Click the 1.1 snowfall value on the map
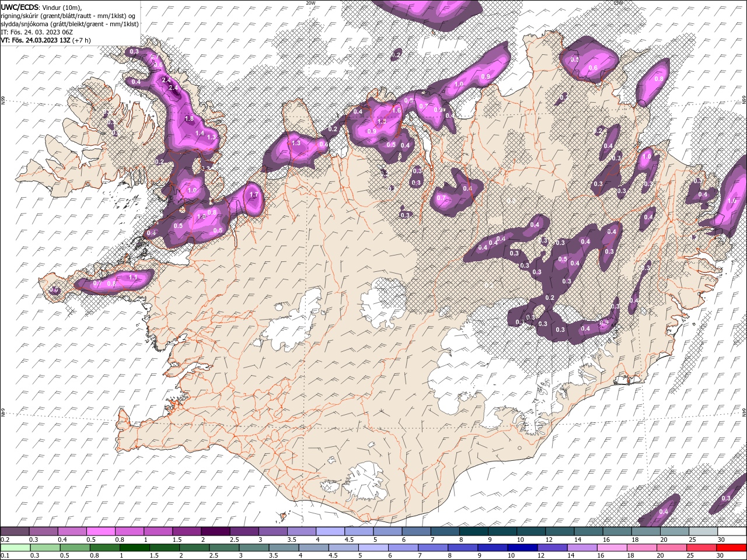Viewport: 747px width, 560px height. 133,277
